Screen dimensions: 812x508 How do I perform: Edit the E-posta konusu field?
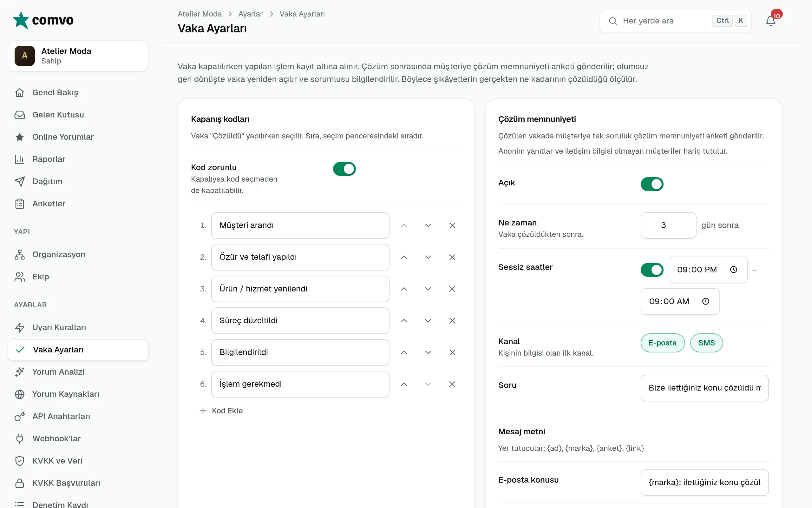(704, 483)
